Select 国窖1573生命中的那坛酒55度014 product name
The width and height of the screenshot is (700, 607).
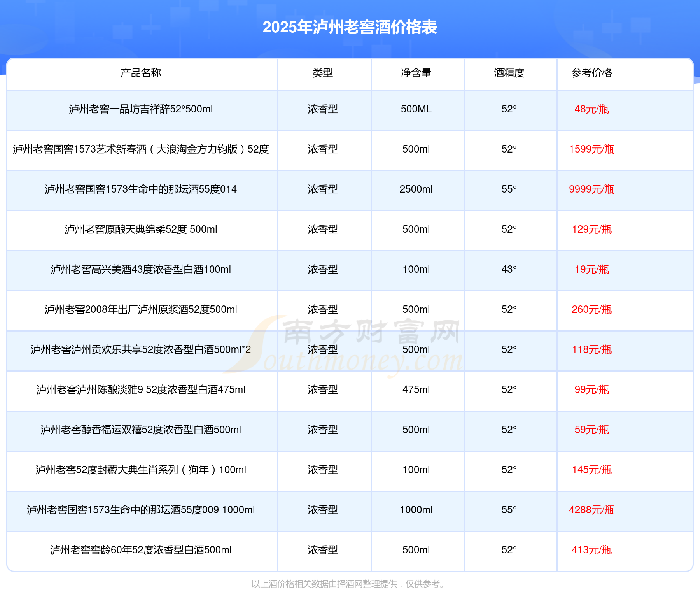tap(141, 189)
